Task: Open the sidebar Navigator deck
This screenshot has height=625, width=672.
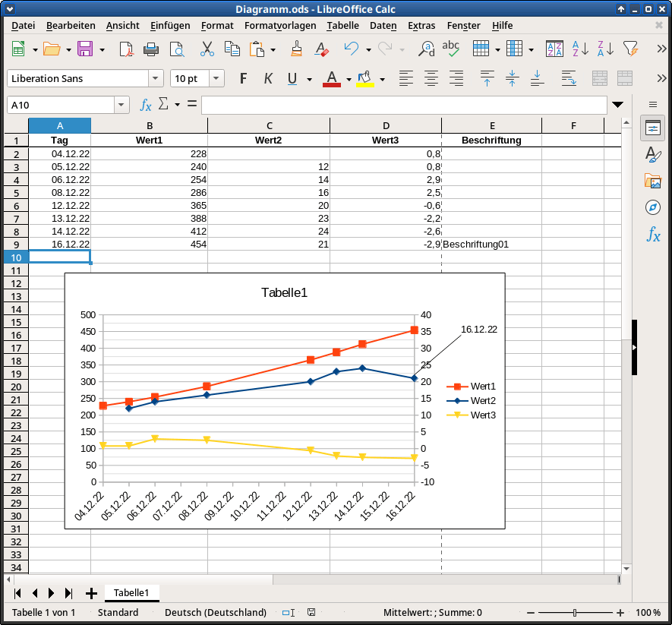Action: coord(653,208)
